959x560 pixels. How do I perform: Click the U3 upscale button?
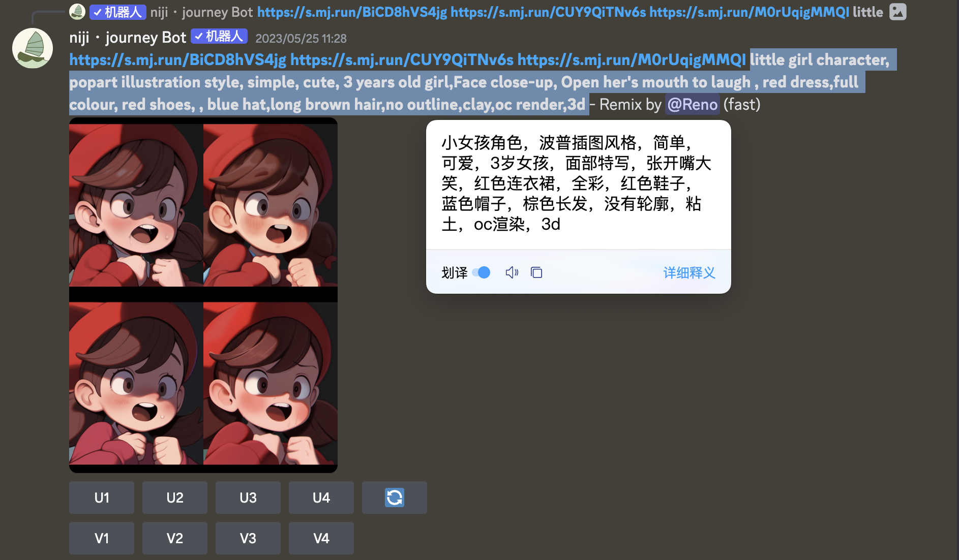[x=248, y=497]
